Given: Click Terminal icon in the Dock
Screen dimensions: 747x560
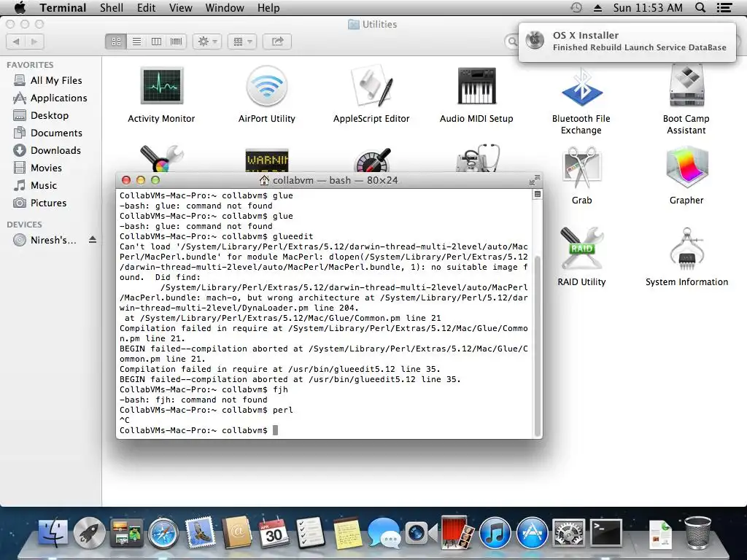Looking at the screenshot, I should click(x=605, y=532).
